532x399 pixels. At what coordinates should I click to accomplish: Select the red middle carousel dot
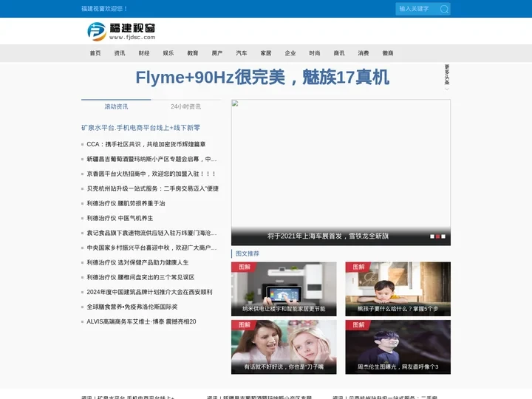[x=437, y=236]
